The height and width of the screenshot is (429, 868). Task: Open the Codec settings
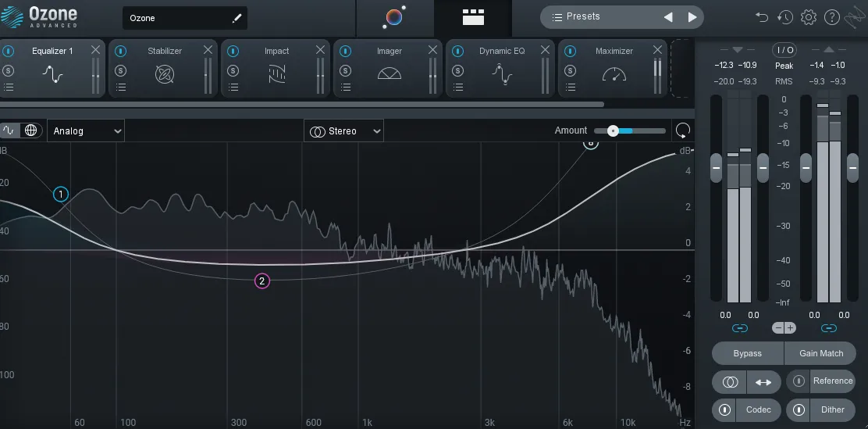pyautogui.click(x=759, y=410)
